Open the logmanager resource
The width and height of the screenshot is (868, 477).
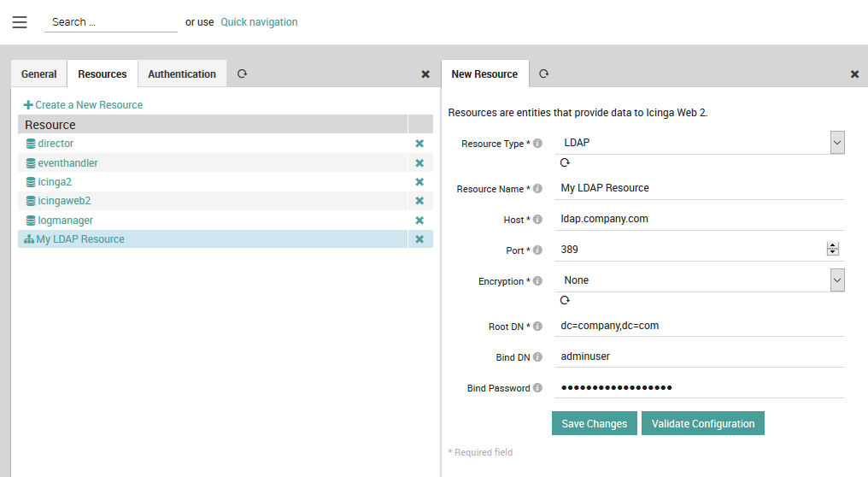coord(65,221)
